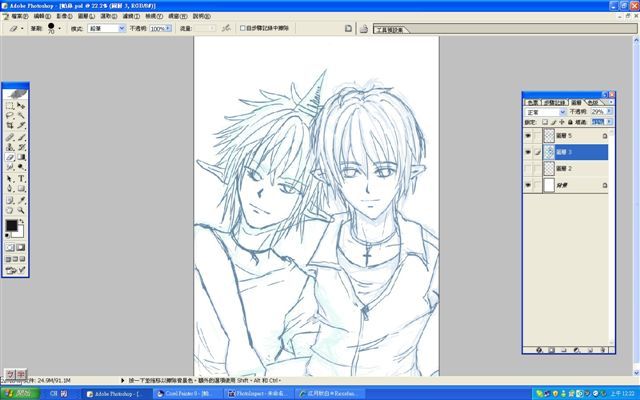Open the Layer menu

86,16
